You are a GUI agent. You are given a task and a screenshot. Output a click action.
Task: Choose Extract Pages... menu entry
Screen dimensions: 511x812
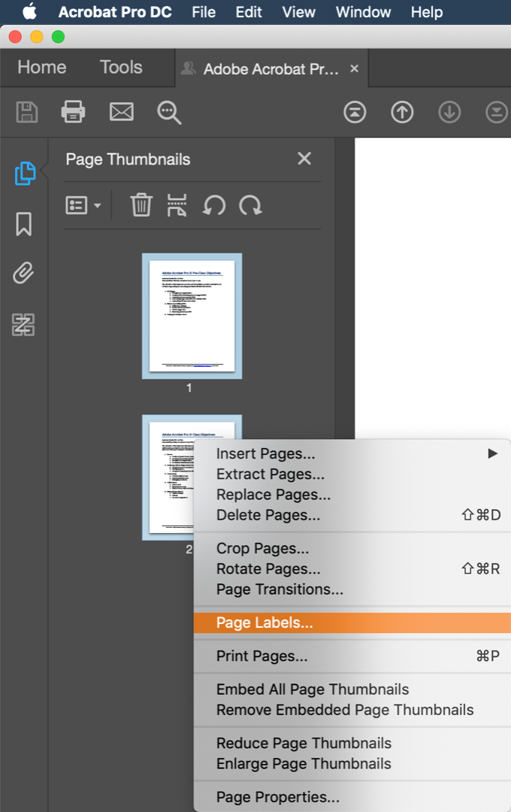352,474
